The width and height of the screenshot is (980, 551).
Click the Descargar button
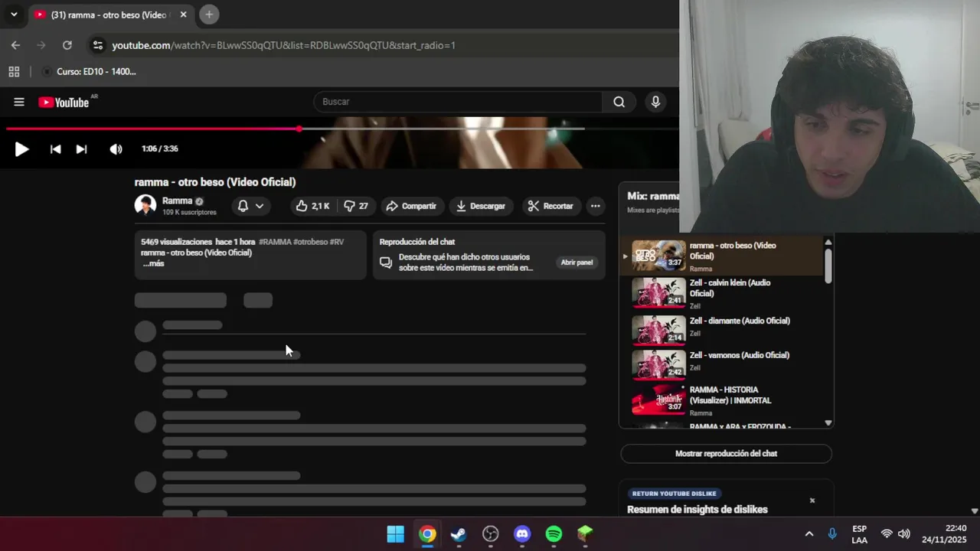[481, 206]
